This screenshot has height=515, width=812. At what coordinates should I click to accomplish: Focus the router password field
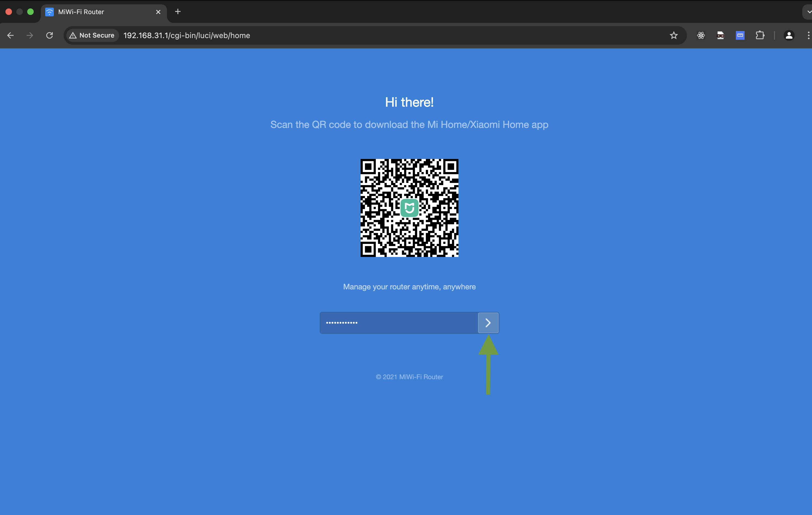click(x=399, y=323)
